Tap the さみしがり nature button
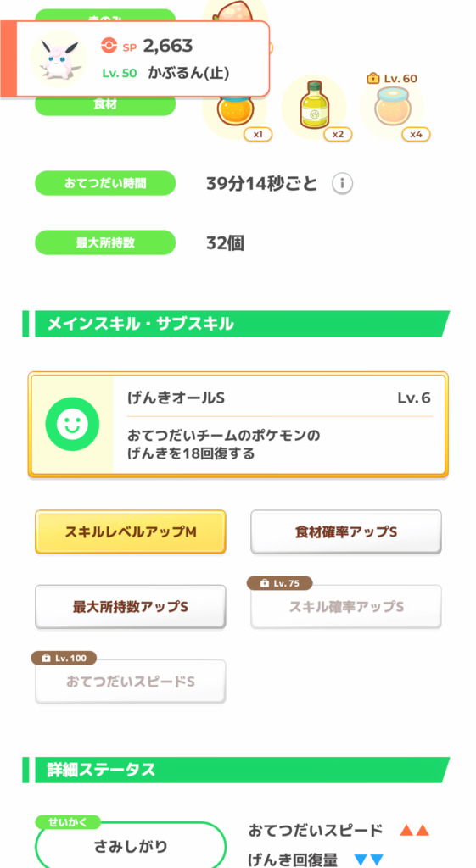476x868 pixels. pyautogui.click(x=131, y=847)
